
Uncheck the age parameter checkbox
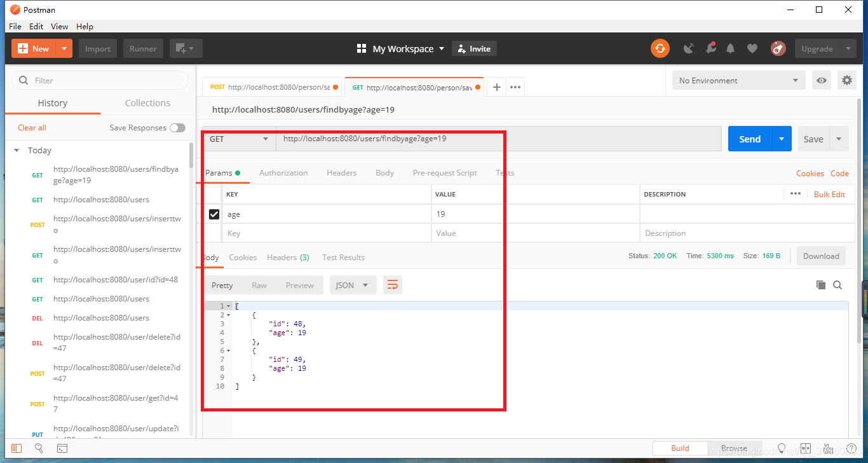(x=214, y=214)
